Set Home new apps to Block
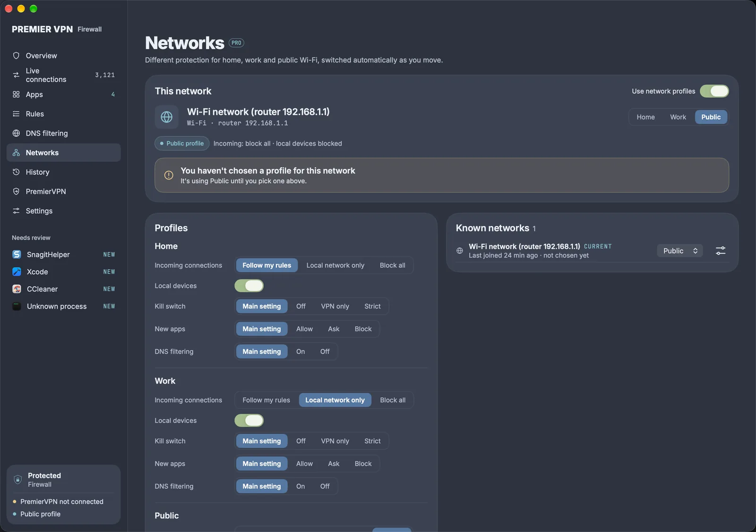The width and height of the screenshot is (756, 532). tap(363, 329)
